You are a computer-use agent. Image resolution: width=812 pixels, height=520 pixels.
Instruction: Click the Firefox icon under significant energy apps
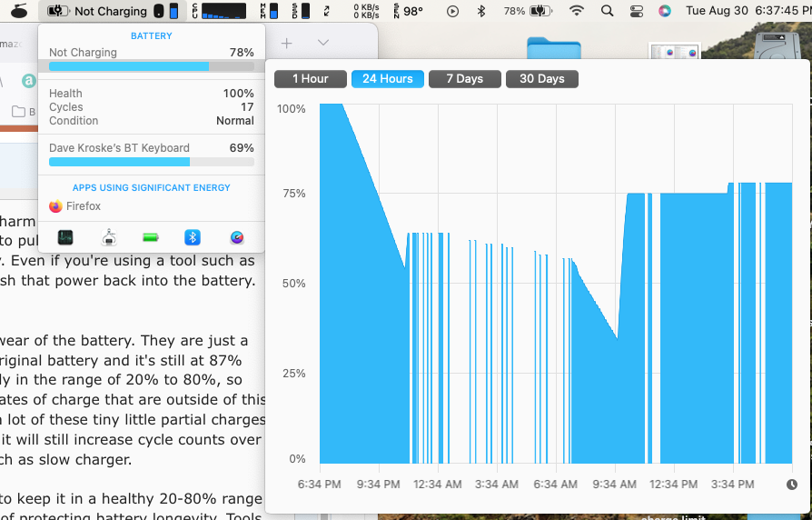point(56,206)
